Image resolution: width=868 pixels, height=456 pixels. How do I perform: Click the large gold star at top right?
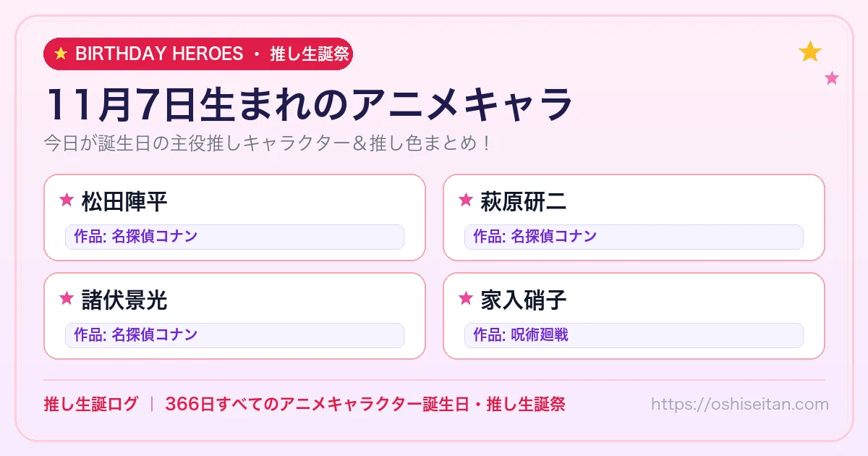pos(810,51)
